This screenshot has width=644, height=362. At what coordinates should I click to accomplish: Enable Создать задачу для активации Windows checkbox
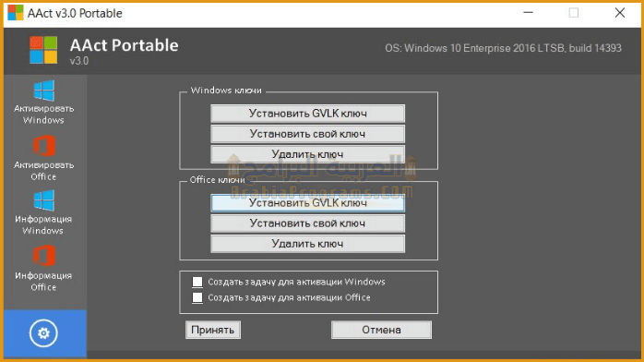(x=197, y=282)
